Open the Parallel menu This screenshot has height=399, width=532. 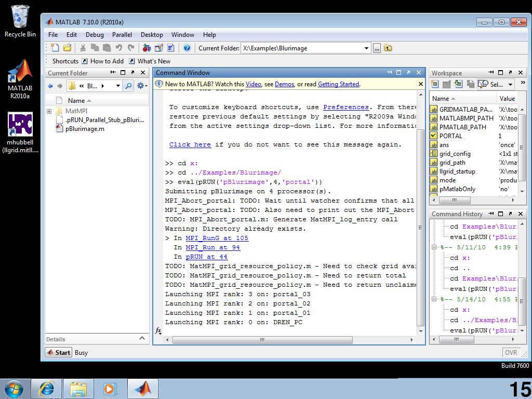coord(122,35)
